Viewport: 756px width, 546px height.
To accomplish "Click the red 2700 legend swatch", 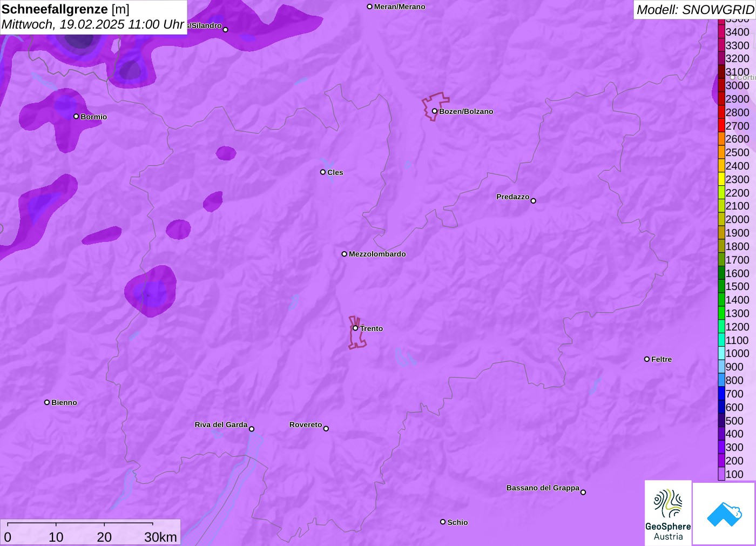I will tap(721, 126).
